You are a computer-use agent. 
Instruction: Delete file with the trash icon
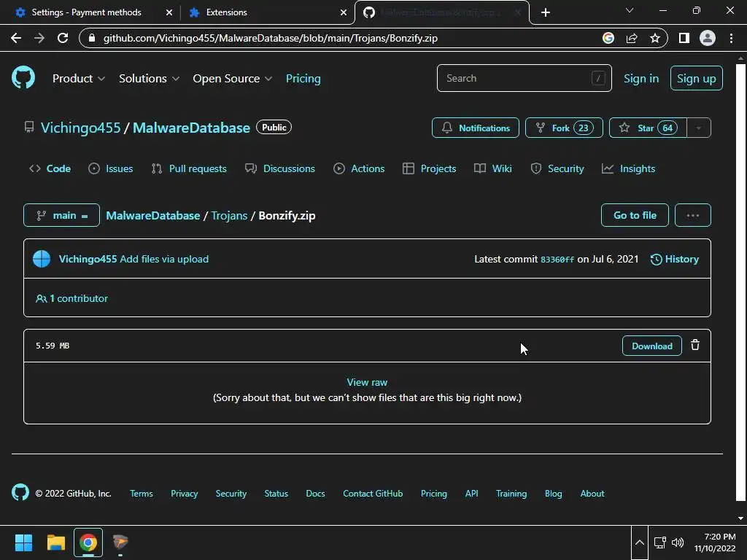695,345
